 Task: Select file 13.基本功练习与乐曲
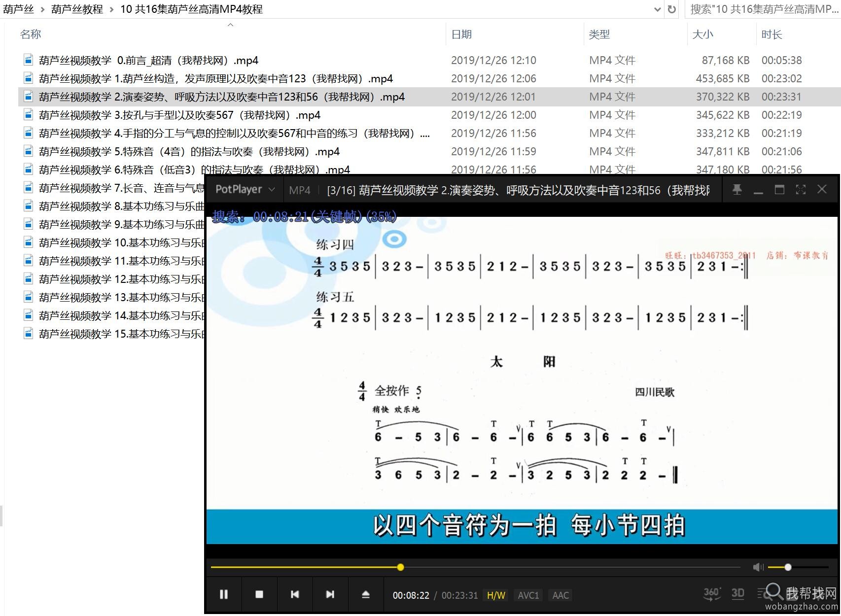pyautogui.click(x=122, y=298)
